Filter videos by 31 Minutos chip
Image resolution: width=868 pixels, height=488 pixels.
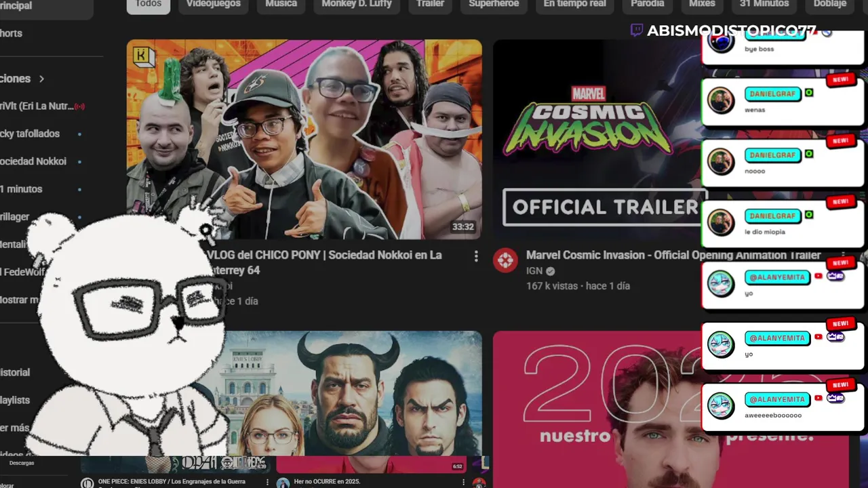[764, 4]
